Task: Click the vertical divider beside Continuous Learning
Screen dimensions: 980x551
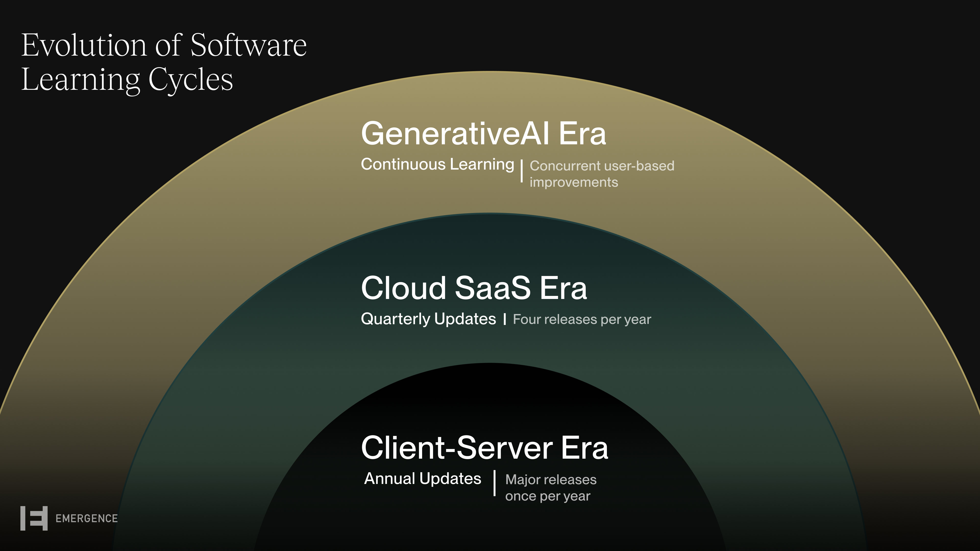Action: (x=522, y=171)
